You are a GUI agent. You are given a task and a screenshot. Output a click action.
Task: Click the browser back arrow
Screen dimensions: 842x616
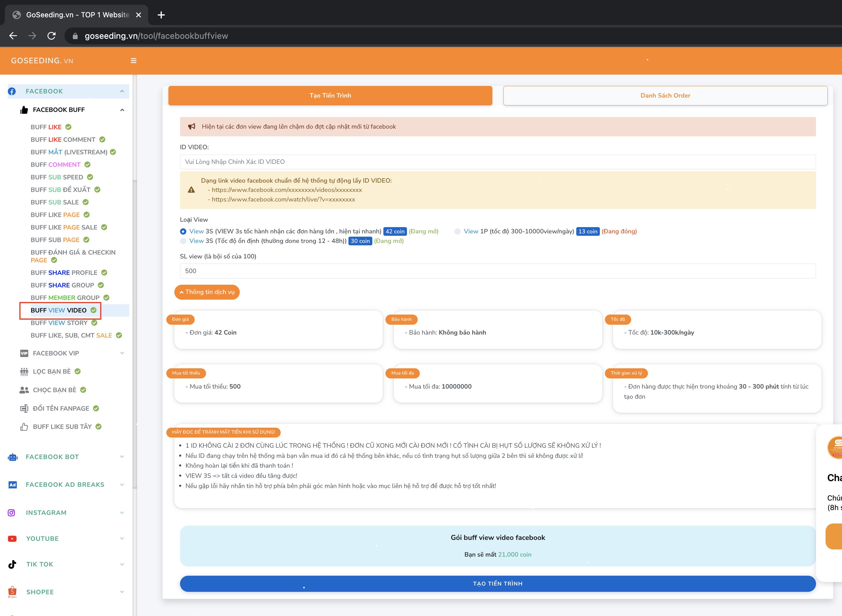[13, 36]
